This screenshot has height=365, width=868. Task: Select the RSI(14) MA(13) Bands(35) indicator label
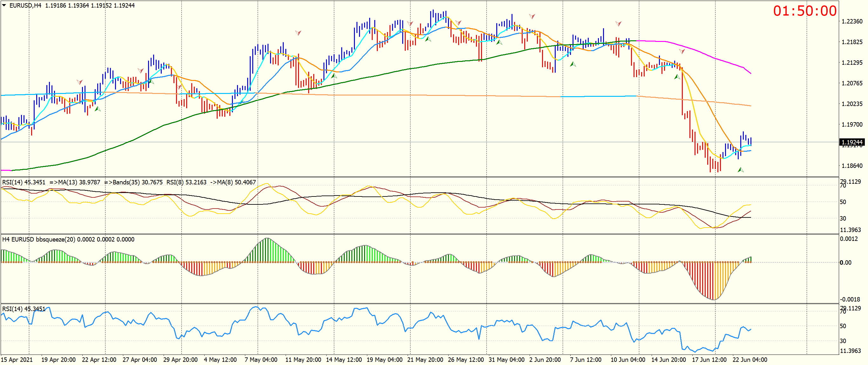point(129,182)
